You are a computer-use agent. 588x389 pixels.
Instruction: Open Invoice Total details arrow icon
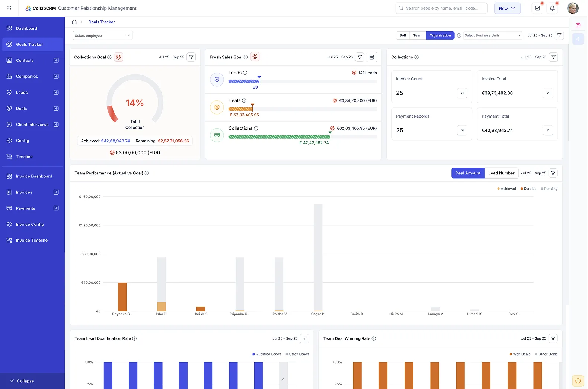(x=547, y=93)
